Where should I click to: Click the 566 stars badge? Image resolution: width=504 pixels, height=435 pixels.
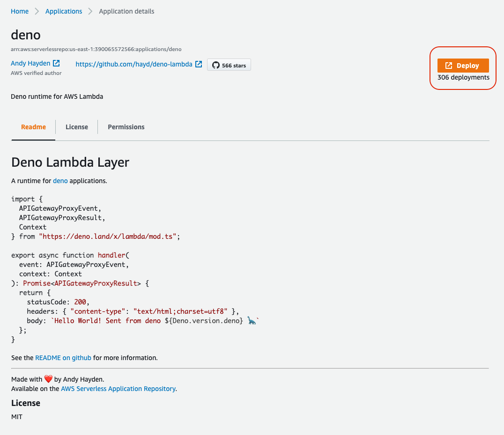point(229,65)
